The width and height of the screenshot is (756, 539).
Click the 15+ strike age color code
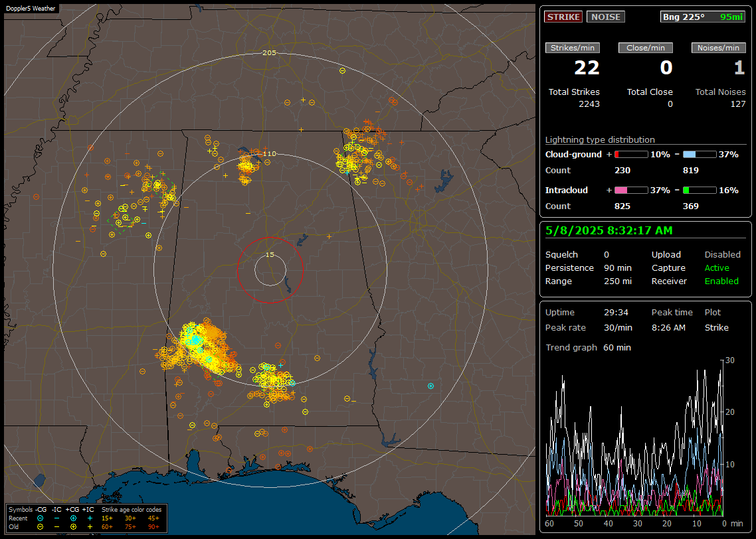tap(107, 518)
